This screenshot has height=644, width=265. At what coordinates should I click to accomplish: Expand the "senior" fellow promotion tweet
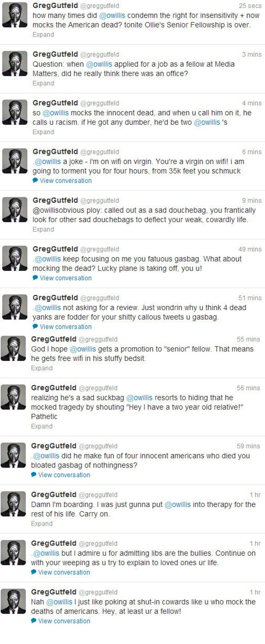(42, 368)
